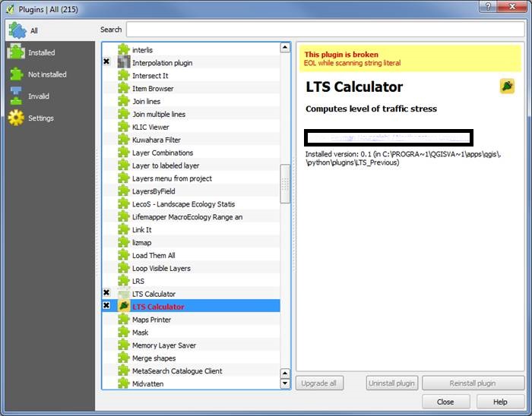Click the Help button
Viewport: 532px width, 416px height.
tap(500, 402)
